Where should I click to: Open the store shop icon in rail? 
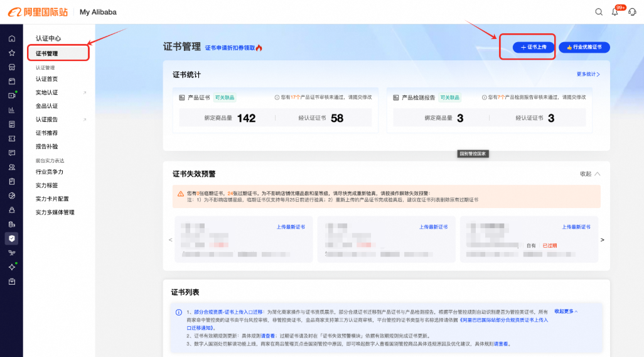[x=12, y=67]
